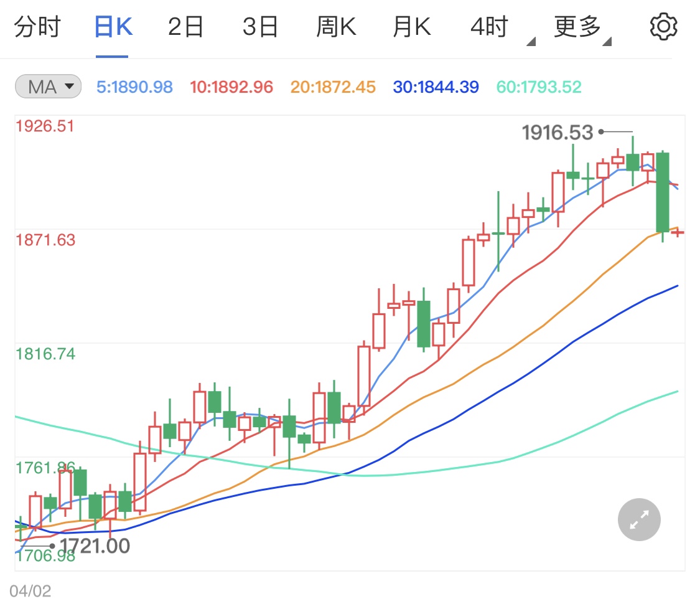This screenshot has width=700, height=609.
Task: Switch to the 2日 tab
Action: (185, 27)
